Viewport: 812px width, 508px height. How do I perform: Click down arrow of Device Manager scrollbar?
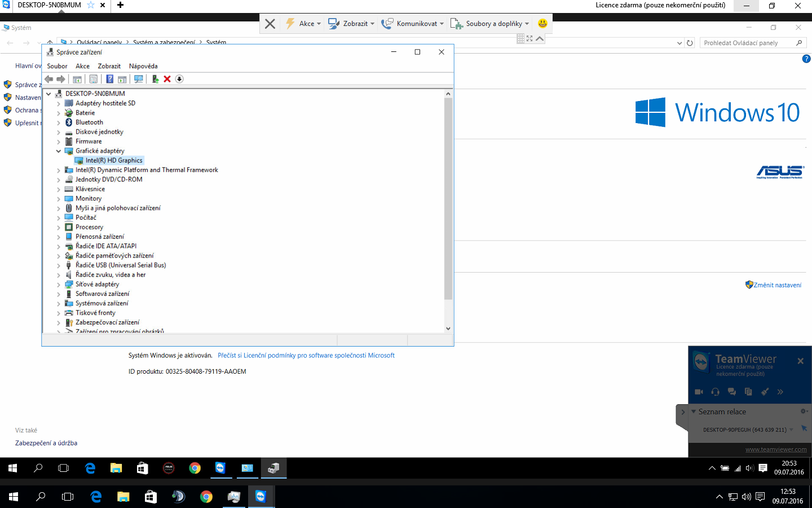[x=448, y=329]
